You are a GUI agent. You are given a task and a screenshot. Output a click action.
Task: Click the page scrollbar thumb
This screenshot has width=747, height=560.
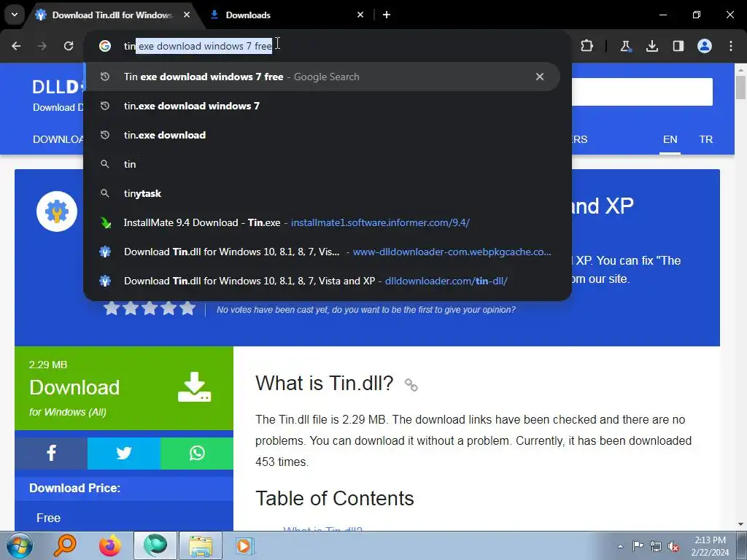[740, 87]
